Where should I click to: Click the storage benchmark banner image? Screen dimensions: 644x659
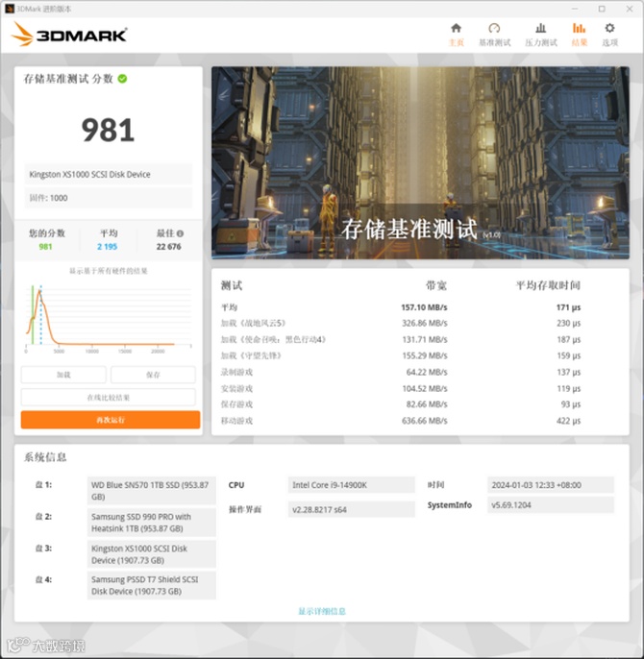pos(420,162)
